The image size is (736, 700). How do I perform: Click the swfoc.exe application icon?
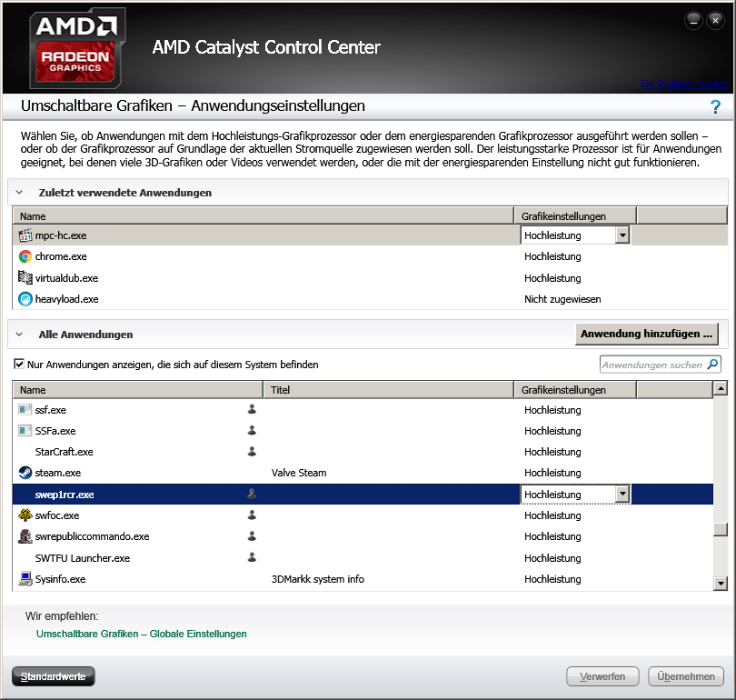25,515
